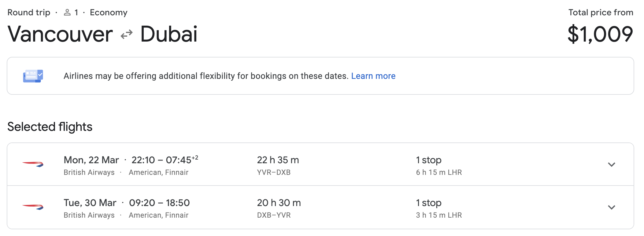Click the Vancouver city heading

[60, 34]
